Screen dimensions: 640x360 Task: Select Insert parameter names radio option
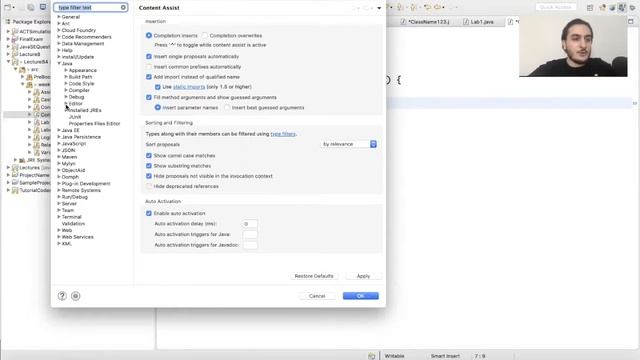click(x=158, y=107)
